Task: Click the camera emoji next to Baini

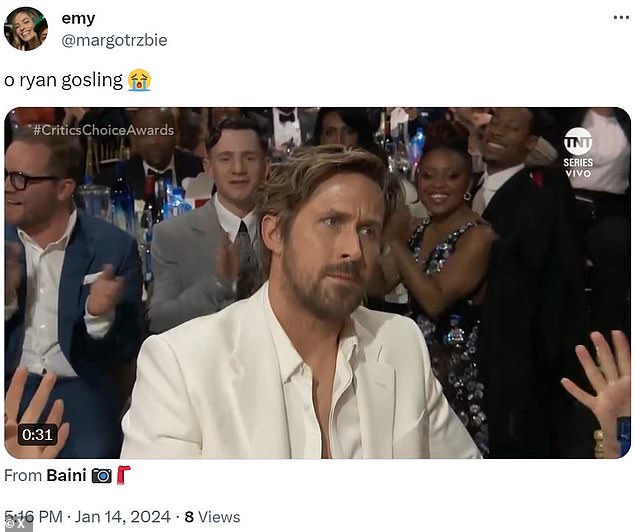Action: coord(101,475)
